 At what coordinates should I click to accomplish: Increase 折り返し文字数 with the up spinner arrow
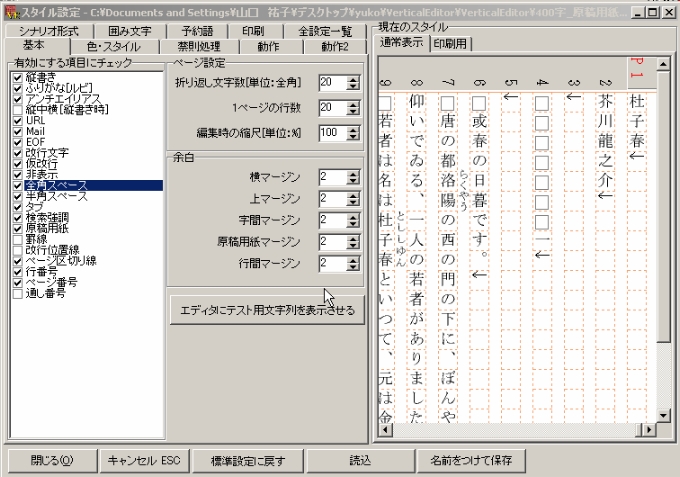[x=353, y=78]
